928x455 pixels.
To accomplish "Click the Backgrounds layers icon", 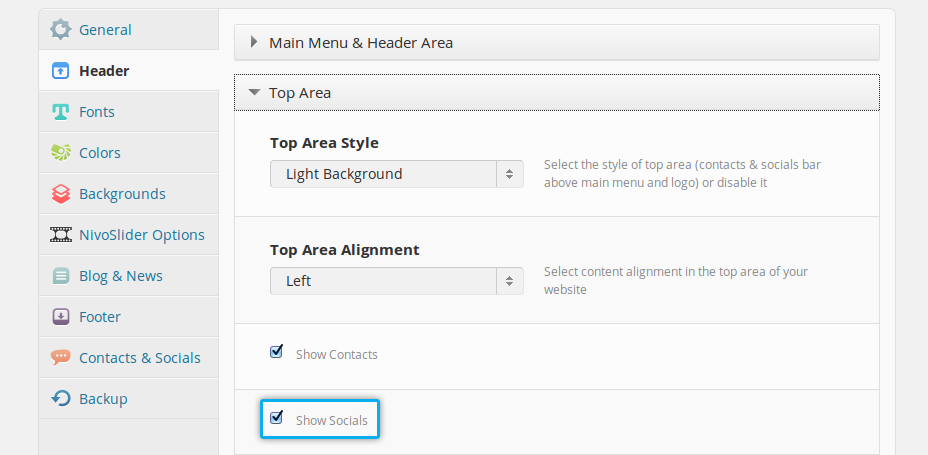I will (61, 194).
